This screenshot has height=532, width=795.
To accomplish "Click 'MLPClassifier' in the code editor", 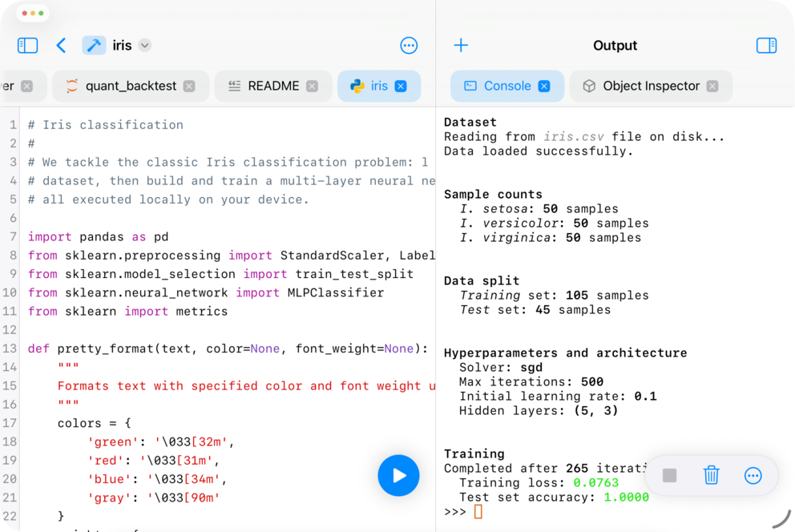I will pos(336,292).
